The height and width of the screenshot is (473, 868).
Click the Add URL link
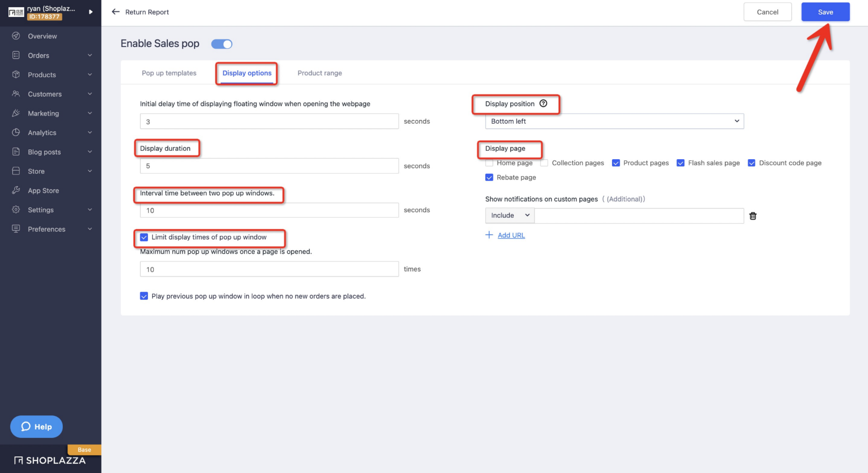tap(511, 235)
